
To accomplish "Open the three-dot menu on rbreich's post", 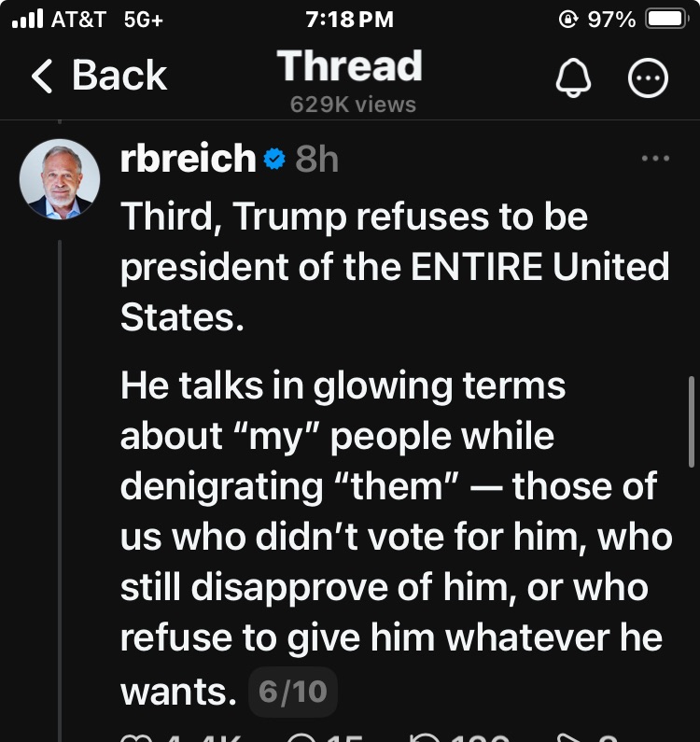I will click(656, 159).
